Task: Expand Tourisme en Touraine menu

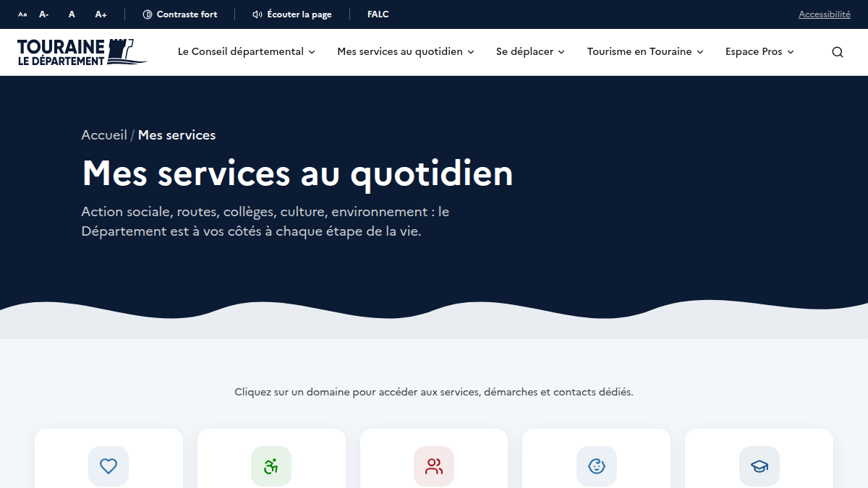Action: 645,52
